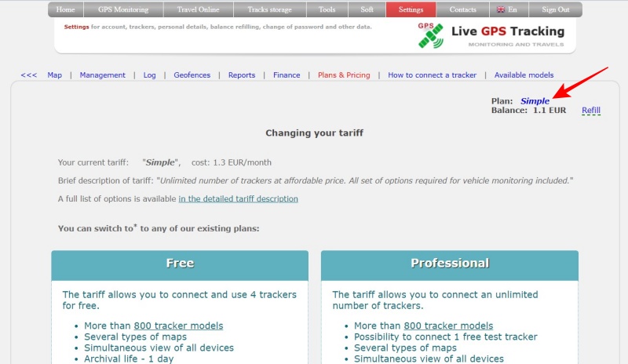The image size is (628, 364).
Task: Open the Contacts tab
Action: 462,10
